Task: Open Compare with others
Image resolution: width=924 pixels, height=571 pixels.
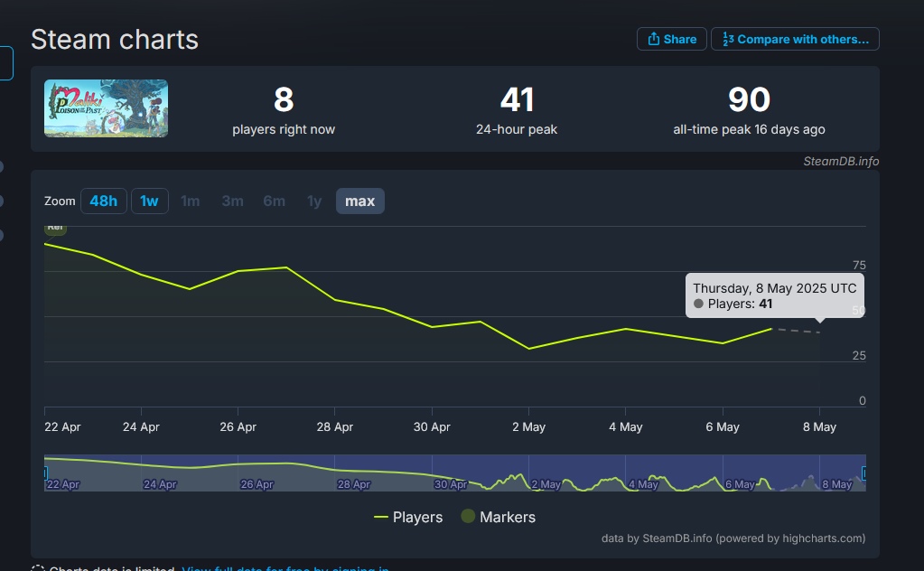Action: coord(795,39)
